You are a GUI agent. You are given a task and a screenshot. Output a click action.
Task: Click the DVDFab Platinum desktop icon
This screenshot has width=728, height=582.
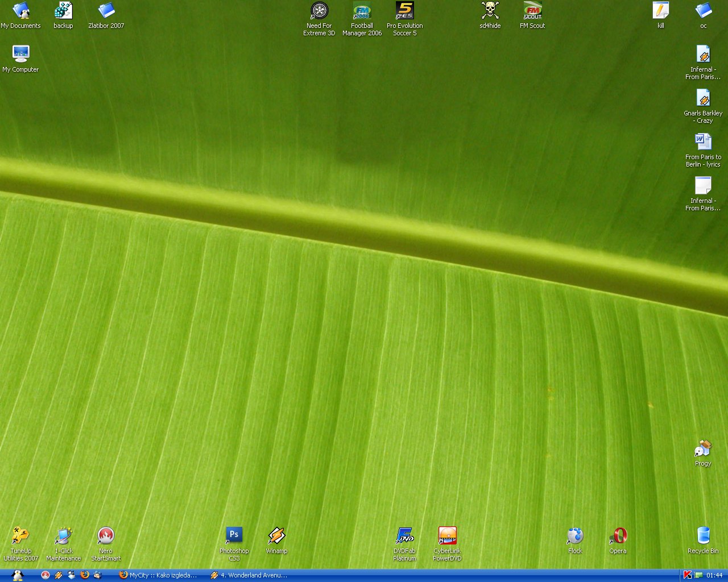coord(404,535)
